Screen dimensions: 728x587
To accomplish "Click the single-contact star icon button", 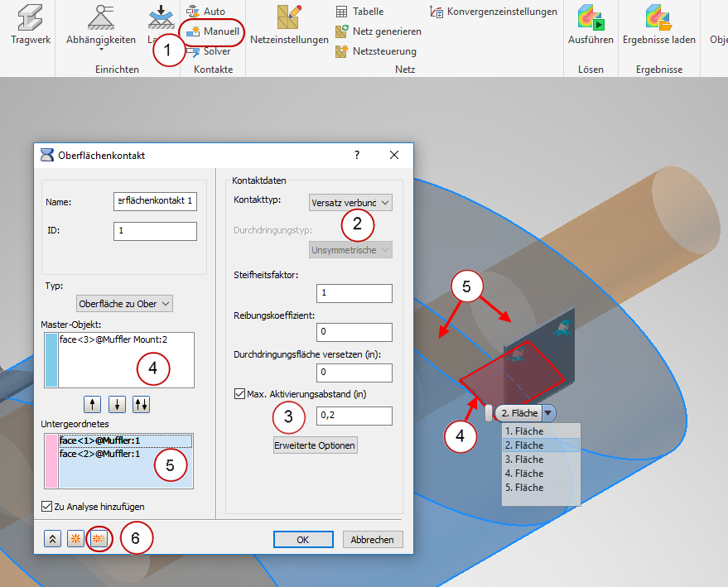I will tap(75, 539).
